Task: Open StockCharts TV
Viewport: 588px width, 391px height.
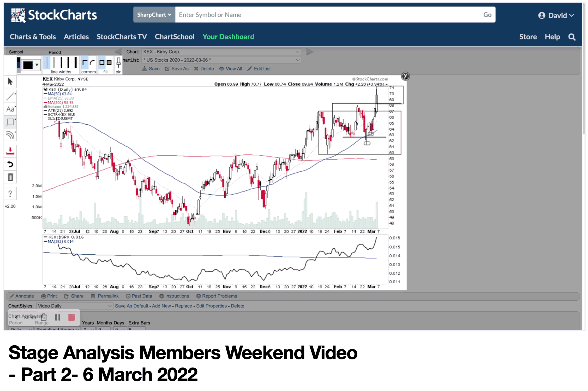Action: coord(122,37)
